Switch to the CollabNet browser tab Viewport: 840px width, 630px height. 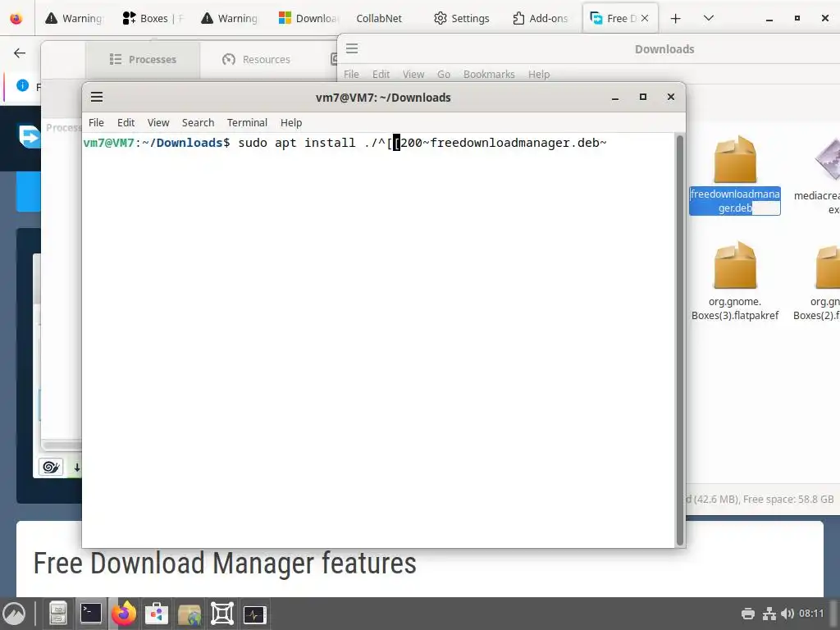point(379,18)
